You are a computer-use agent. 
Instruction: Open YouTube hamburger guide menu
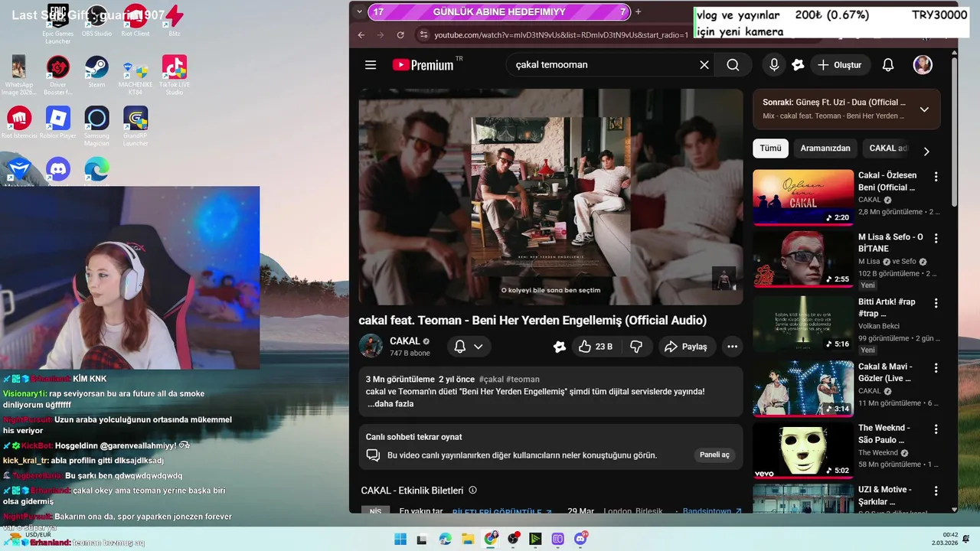tap(371, 65)
